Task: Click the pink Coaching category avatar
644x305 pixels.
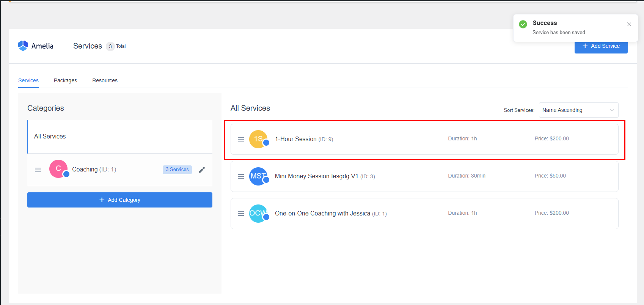Action: tap(58, 169)
